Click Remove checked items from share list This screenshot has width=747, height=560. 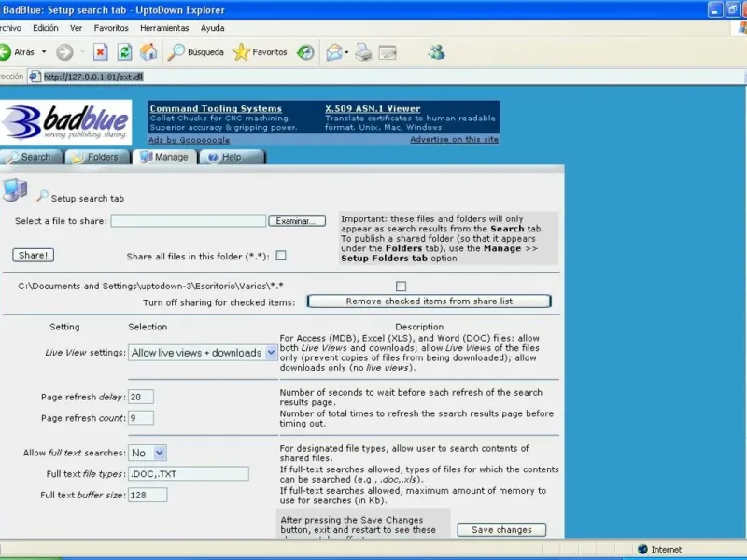tap(430, 301)
